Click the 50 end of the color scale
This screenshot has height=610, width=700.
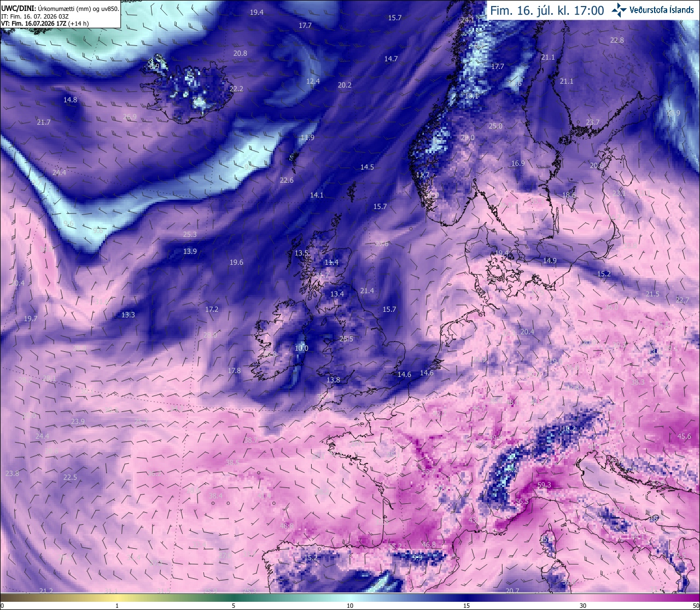click(x=696, y=606)
